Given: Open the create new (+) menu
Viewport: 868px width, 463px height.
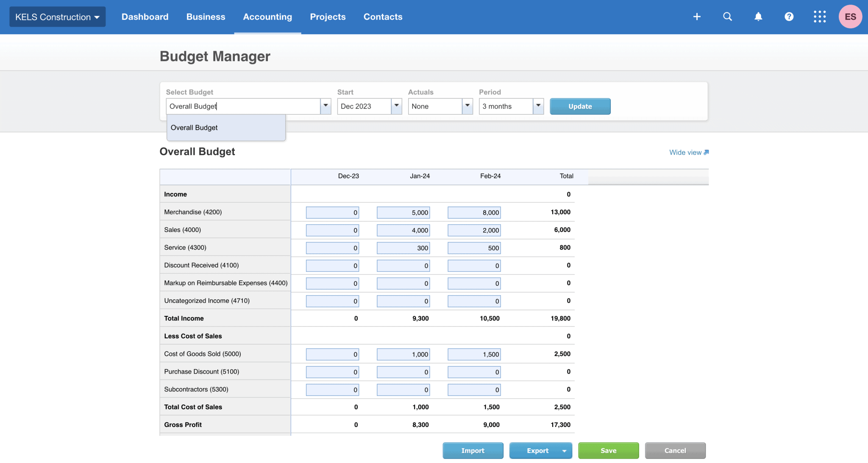Looking at the screenshot, I should (x=697, y=17).
